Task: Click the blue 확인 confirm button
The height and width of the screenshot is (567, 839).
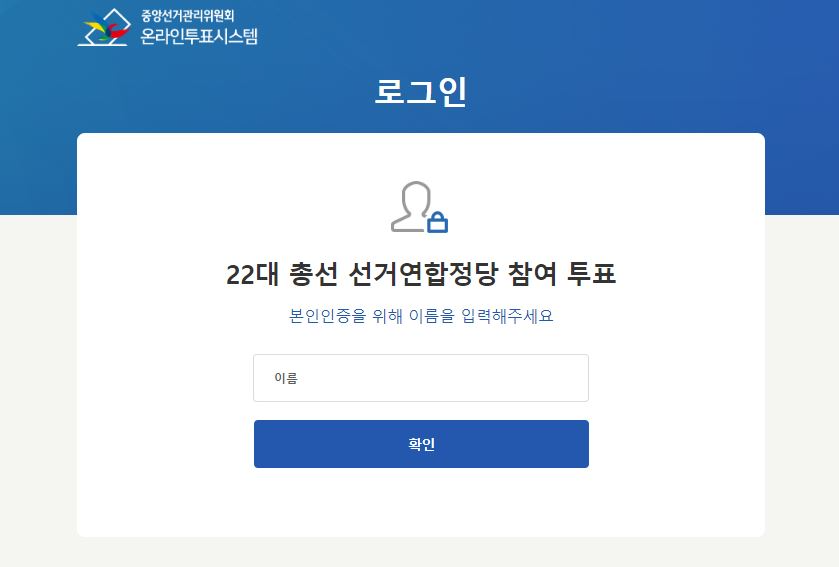Action: [x=421, y=444]
